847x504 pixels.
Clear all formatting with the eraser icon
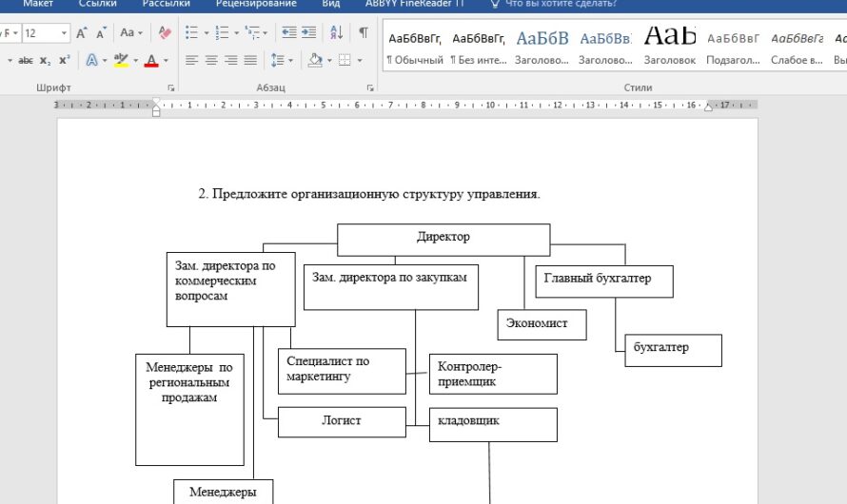pyautogui.click(x=165, y=33)
